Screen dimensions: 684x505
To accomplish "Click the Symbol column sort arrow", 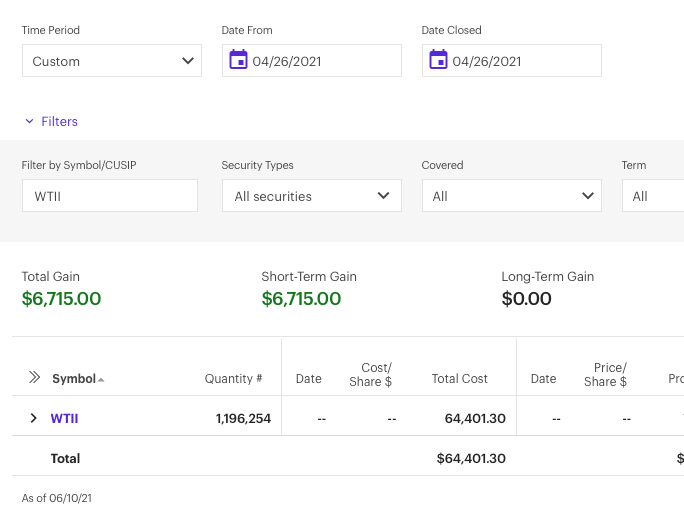I will (x=101, y=380).
